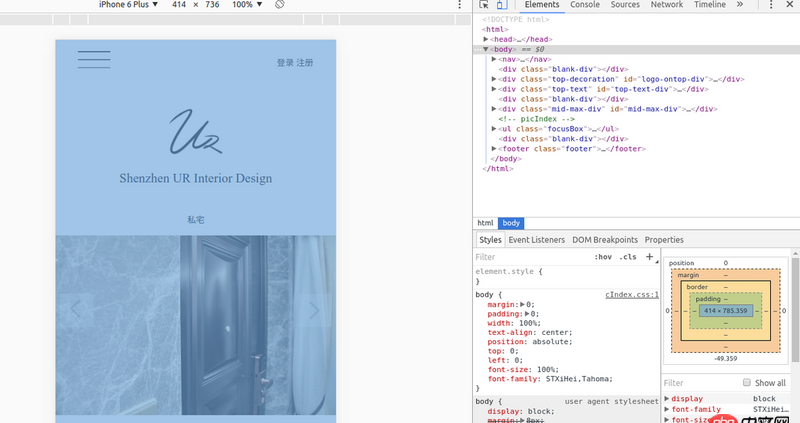The width and height of the screenshot is (800, 423).
Task: Open the hamburger menu on the page
Action: [x=94, y=59]
